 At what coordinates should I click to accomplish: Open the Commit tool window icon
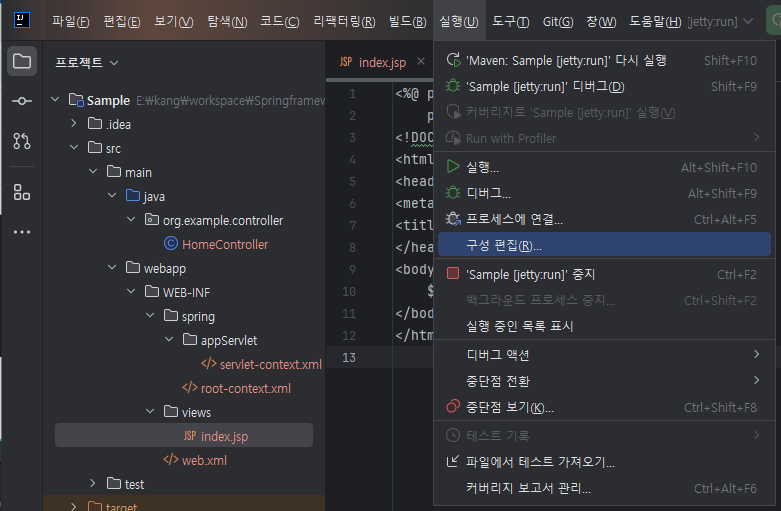pyautogui.click(x=22, y=101)
